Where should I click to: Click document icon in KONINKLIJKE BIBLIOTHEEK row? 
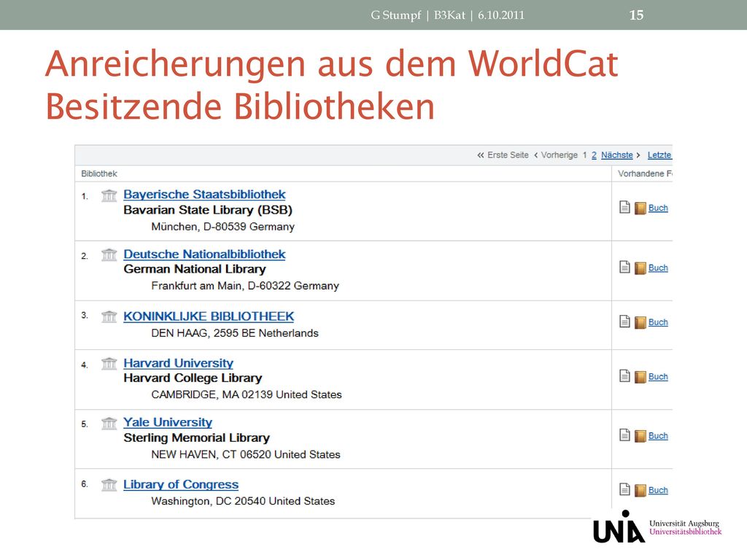coord(624,322)
